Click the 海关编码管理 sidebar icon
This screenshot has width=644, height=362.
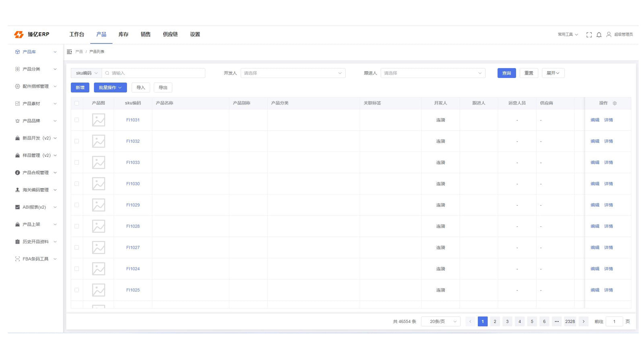pyautogui.click(x=17, y=190)
